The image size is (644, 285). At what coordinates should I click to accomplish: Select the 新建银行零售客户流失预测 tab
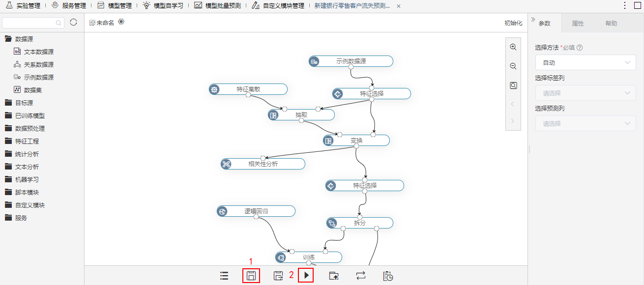tap(352, 6)
